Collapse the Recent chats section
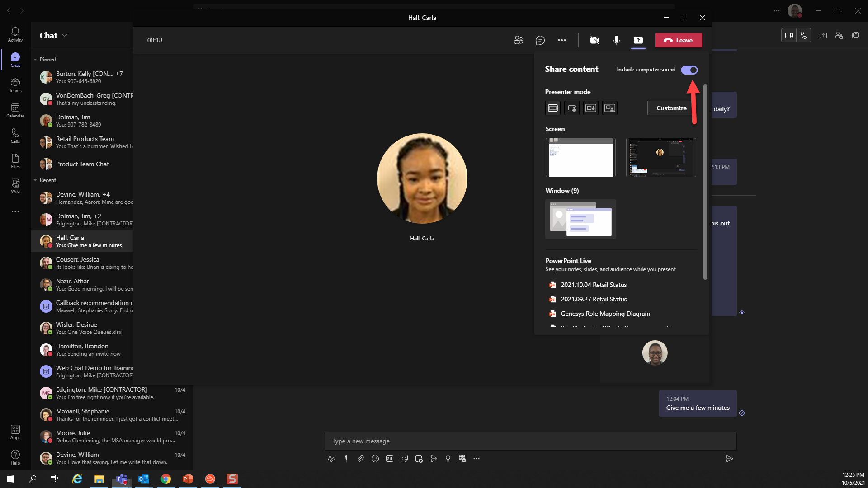Image resolution: width=868 pixels, height=488 pixels. [x=35, y=180]
